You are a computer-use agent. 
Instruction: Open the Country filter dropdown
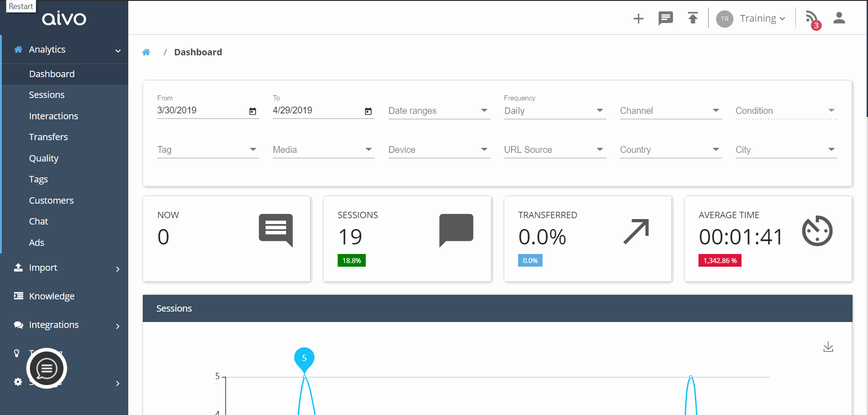[715, 150]
